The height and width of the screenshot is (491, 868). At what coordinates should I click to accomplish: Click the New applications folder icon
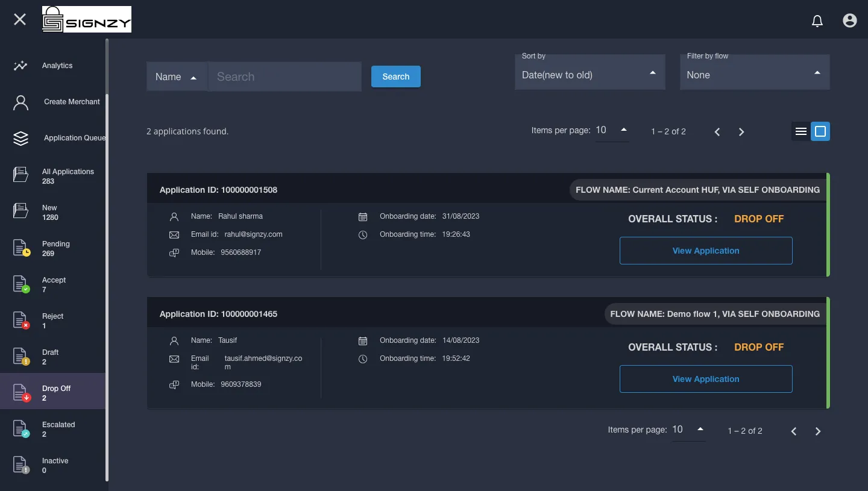(20, 211)
